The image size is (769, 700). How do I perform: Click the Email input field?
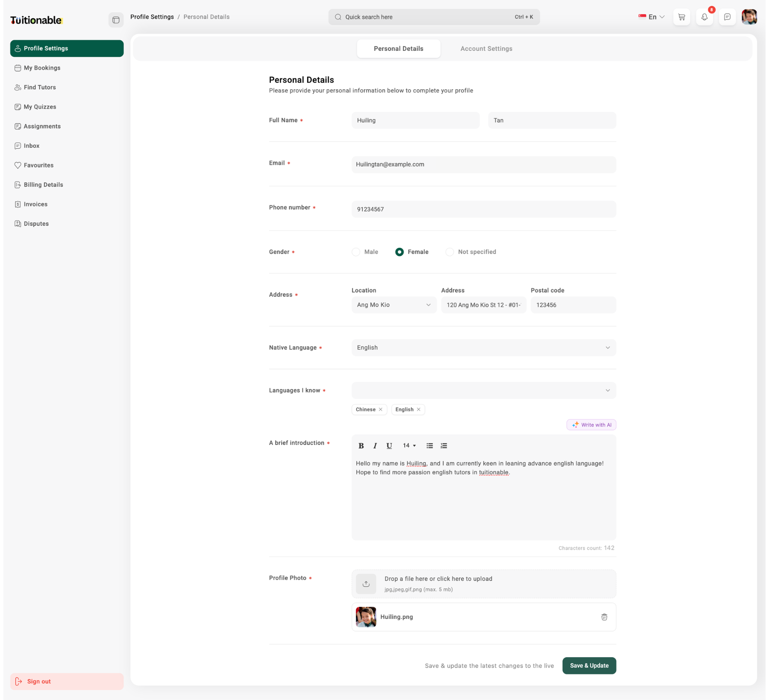(x=484, y=164)
